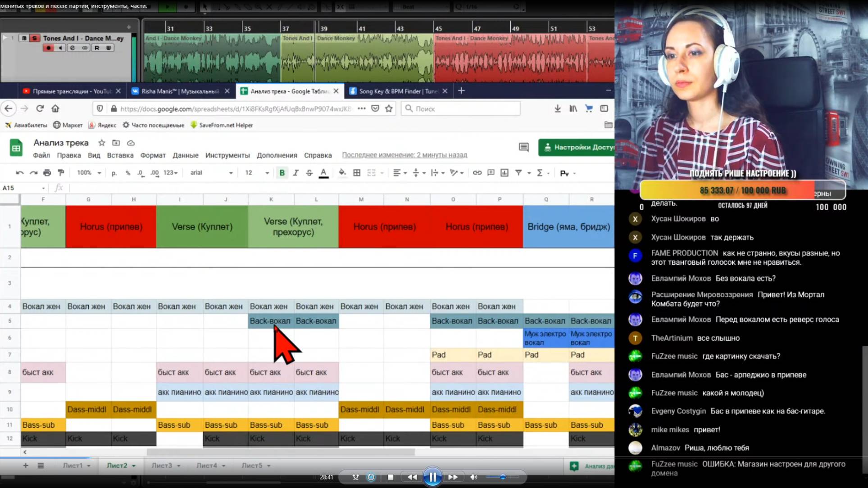Toggle mute on Dance Monkey track
The height and width of the screenshot is (488, 868).
point(24,38)
